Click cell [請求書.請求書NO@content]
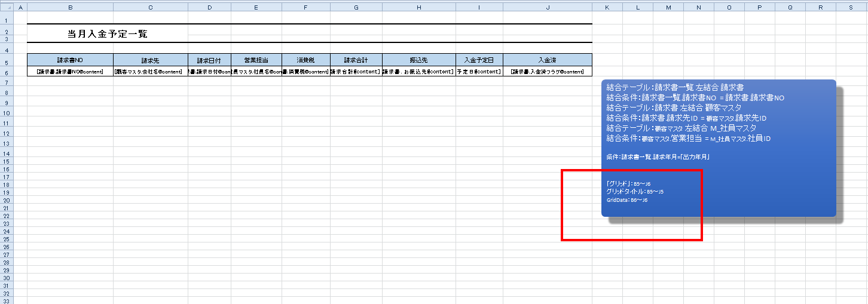Image resolution: width=868 pixels, height=304 pixels. (70, 72)
